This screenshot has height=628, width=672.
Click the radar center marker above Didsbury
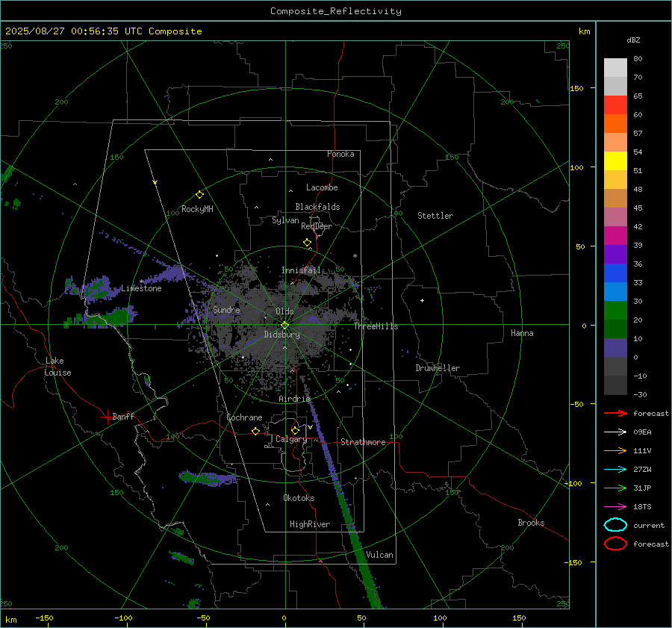284,326
